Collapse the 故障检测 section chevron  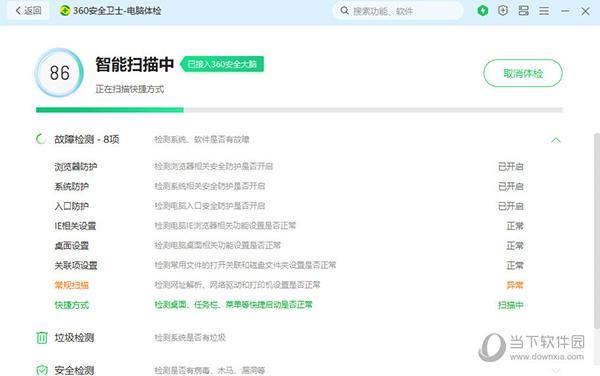click(x=556, y=140)
